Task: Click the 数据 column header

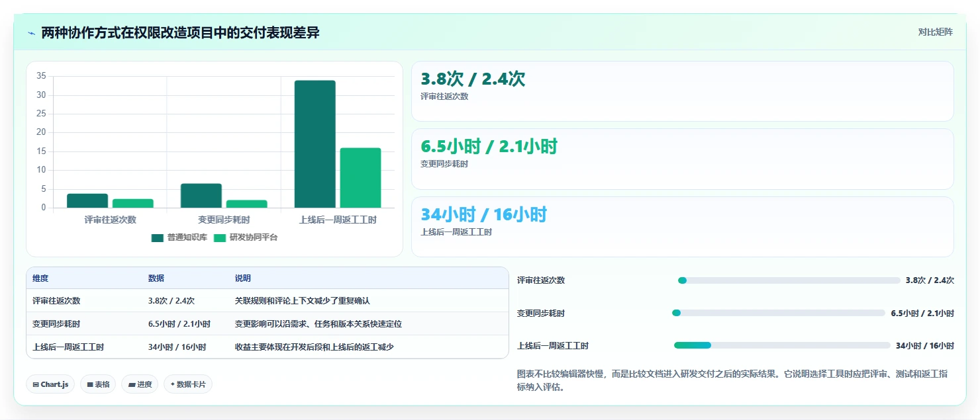Action: click(156, 278)
